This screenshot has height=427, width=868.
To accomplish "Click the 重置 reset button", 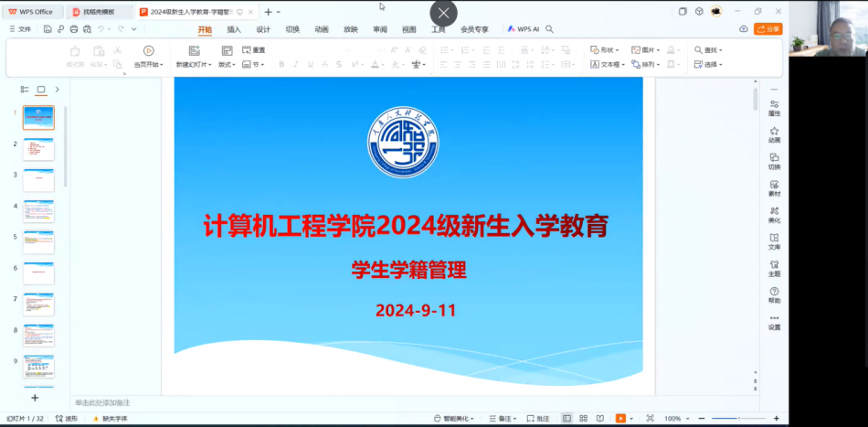I will click(254, 50).
